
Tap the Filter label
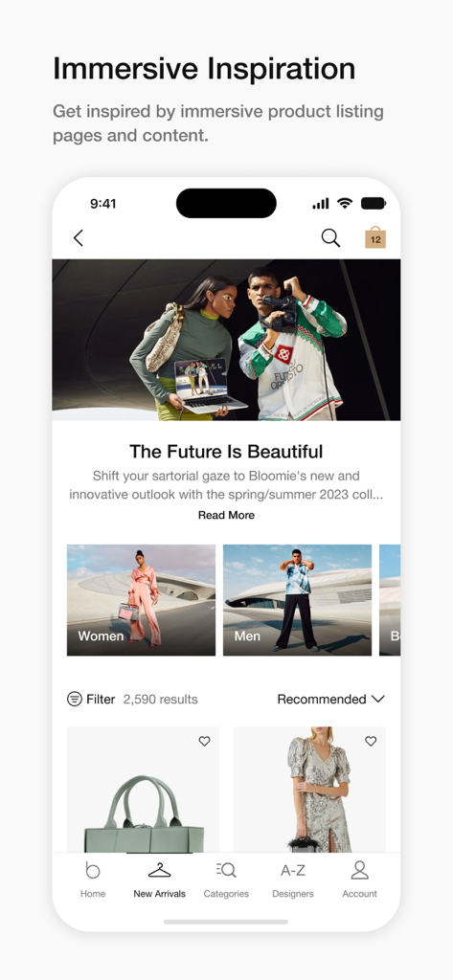pos(101,700)
